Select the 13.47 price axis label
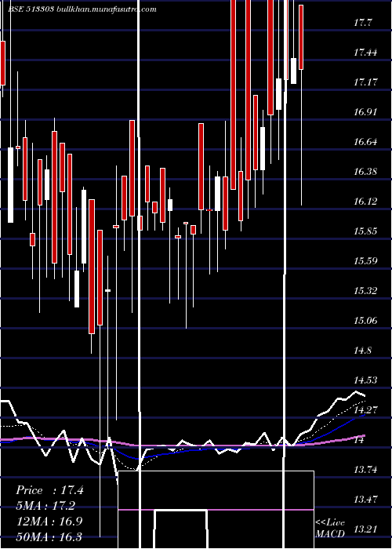 pyautogui.click(x=365, y=500)
